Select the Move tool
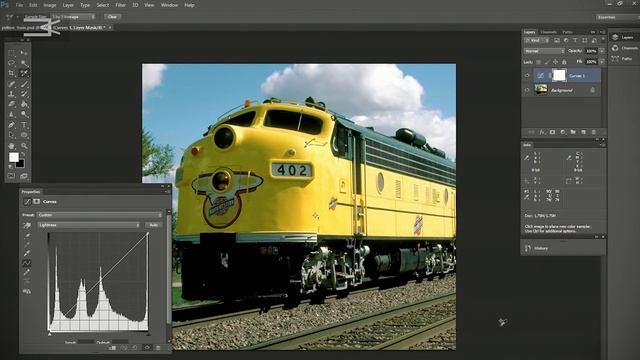The height and width of the screenshot is (360, 640). click(x=24, y=53)
